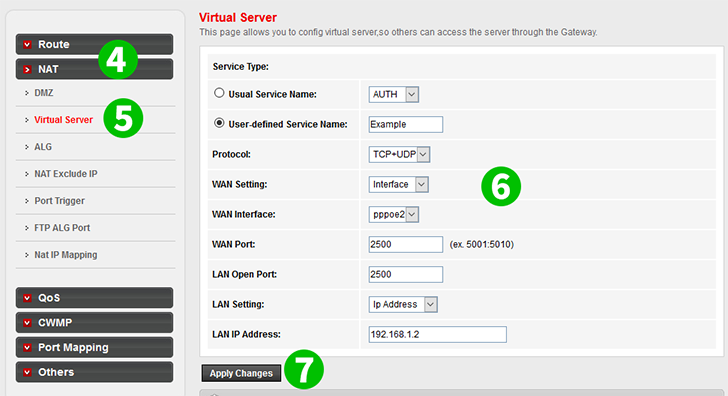Click the 'WAN Interface:' label

(244, 214)
